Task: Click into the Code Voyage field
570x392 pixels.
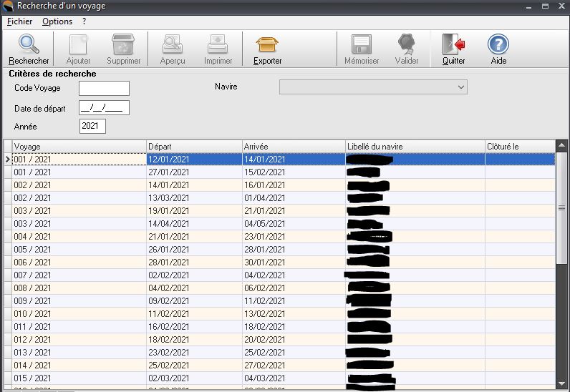Action: coord(104,89)
